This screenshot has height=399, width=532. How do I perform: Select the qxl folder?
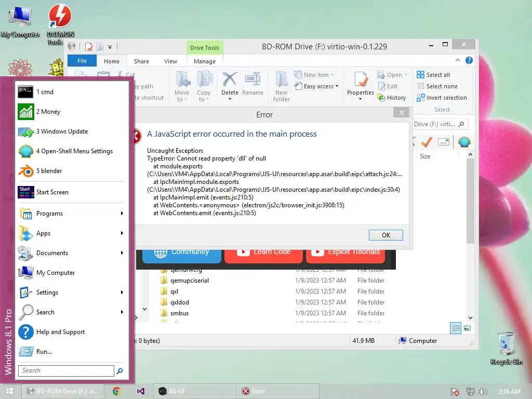click(x=174, y=291)
